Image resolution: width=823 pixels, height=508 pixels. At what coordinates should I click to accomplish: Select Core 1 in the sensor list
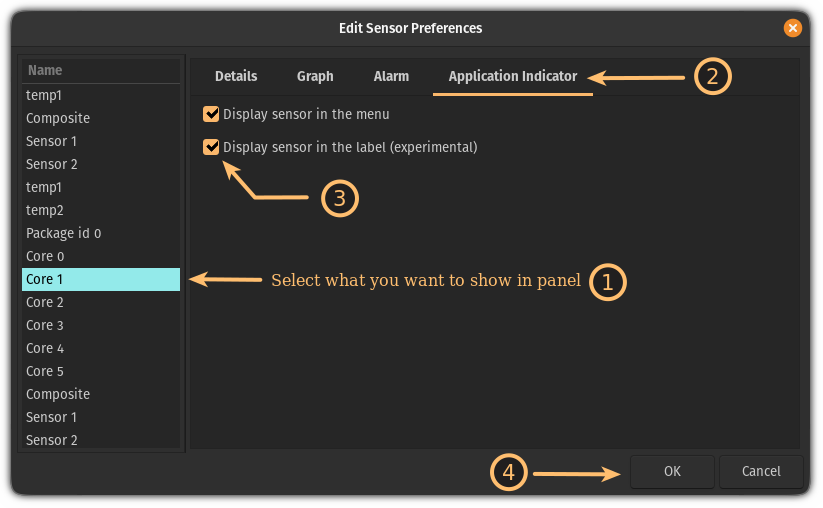point(100,279)
